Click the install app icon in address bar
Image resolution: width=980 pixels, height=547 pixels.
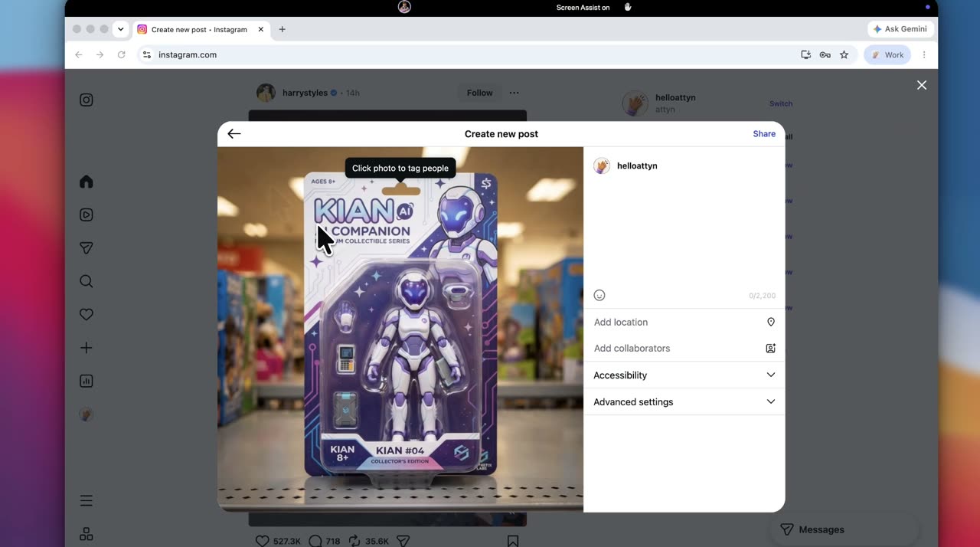pos(805,54)
